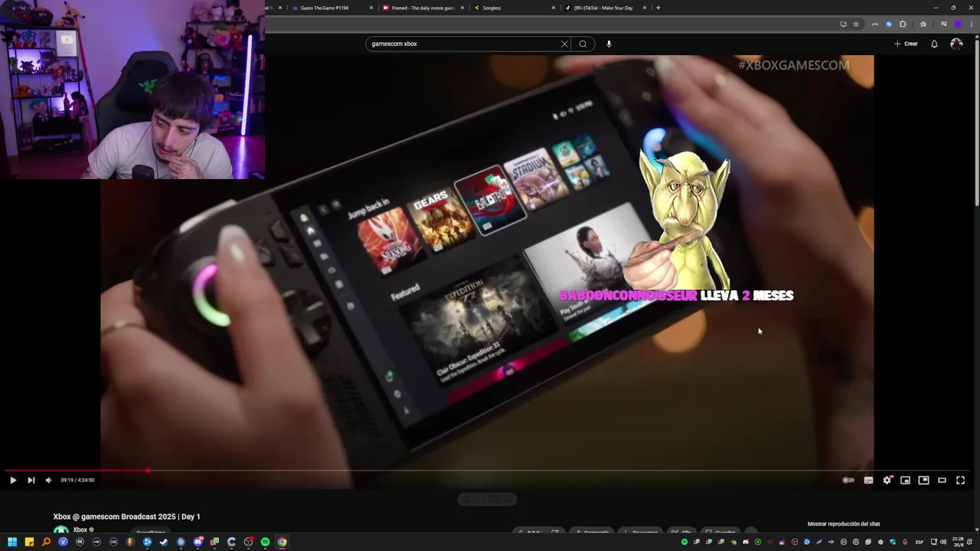
Task: Toggle the autoplay switch in the player
Action: pyautogui.click(x=848, y=480)
